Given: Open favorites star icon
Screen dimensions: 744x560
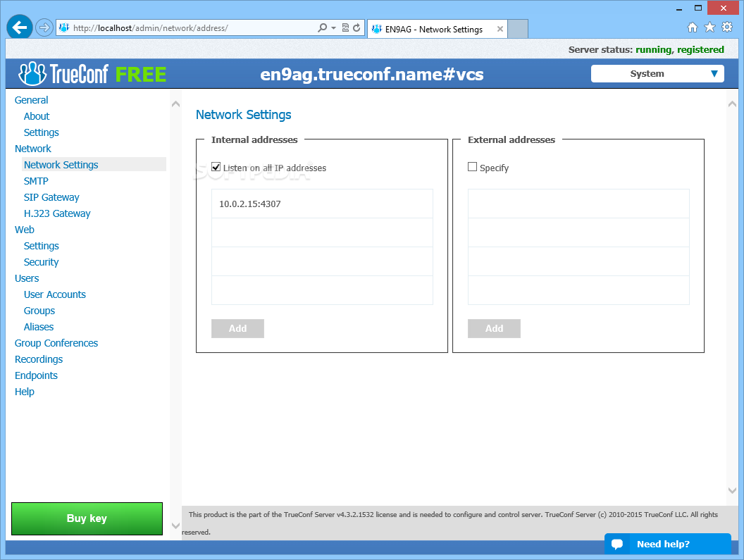Looking at the screenshot, I should (x=709, y=27).
